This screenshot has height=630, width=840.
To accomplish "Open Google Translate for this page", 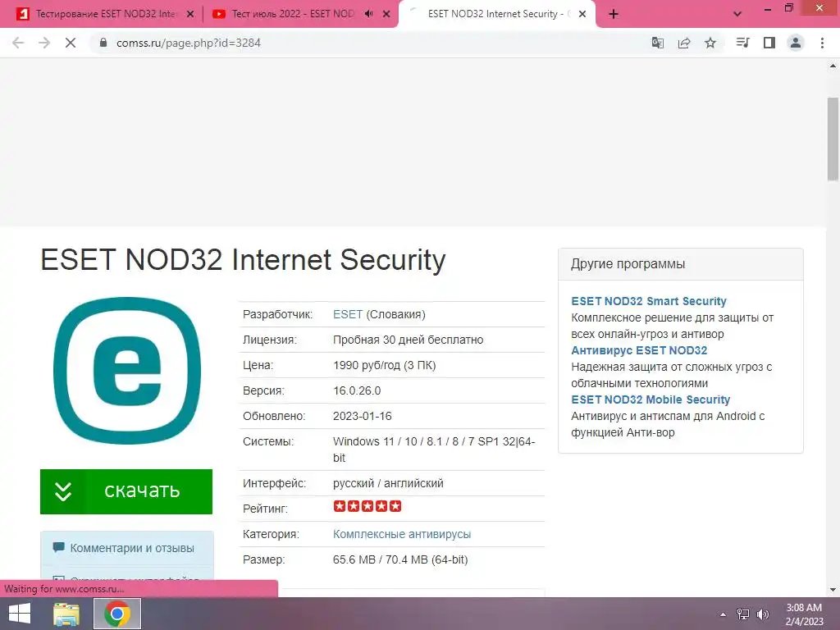I will pos(657,43).
